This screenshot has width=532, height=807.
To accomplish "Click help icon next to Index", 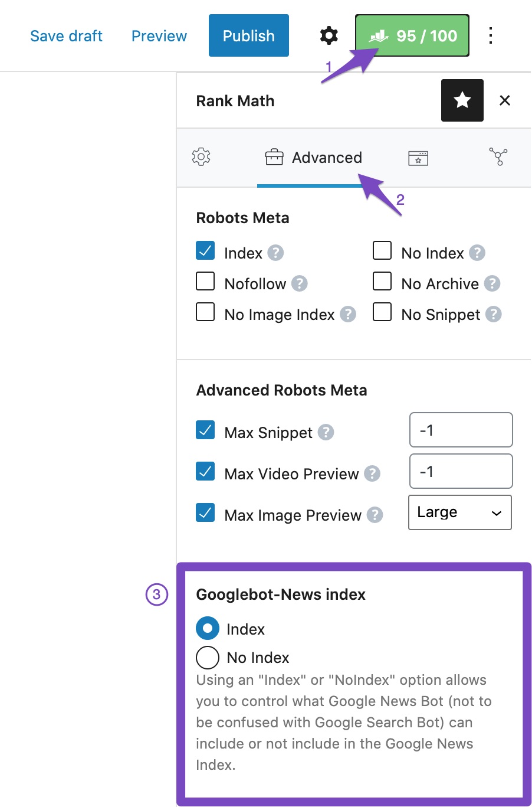I will (275, 253).
